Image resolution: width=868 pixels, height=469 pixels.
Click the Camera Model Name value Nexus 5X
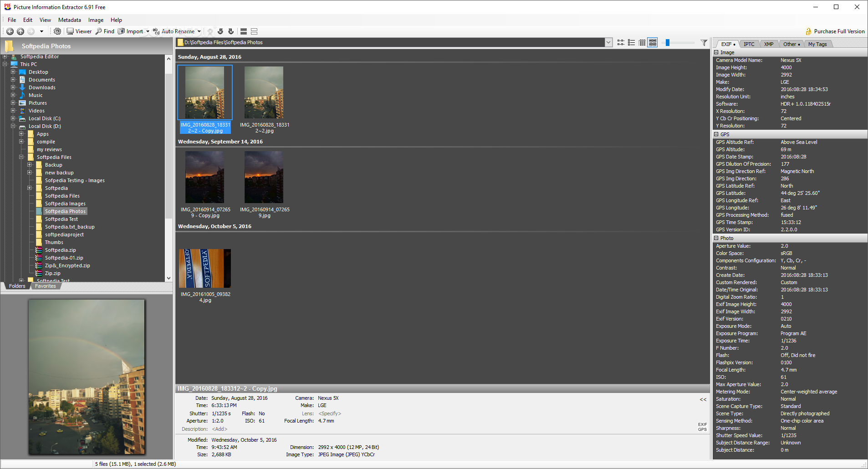791,60
